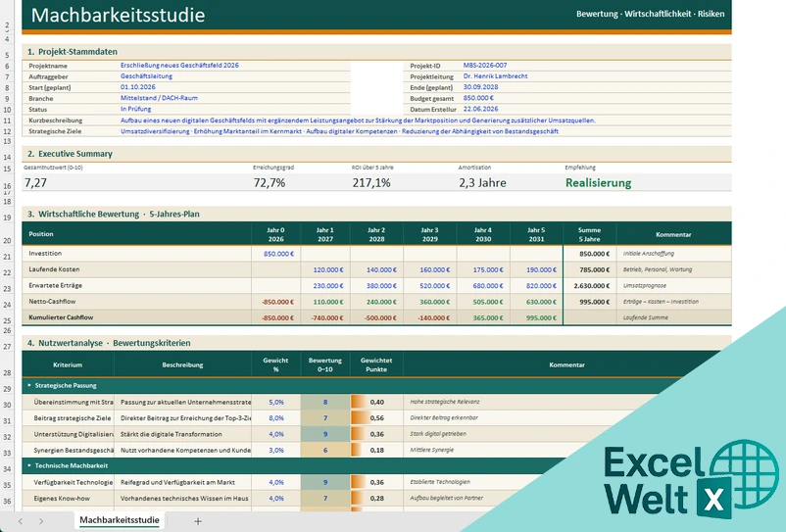Select Summe cell 785.000 €
This screenshot has width=786, height=532.
coord(590,269)
